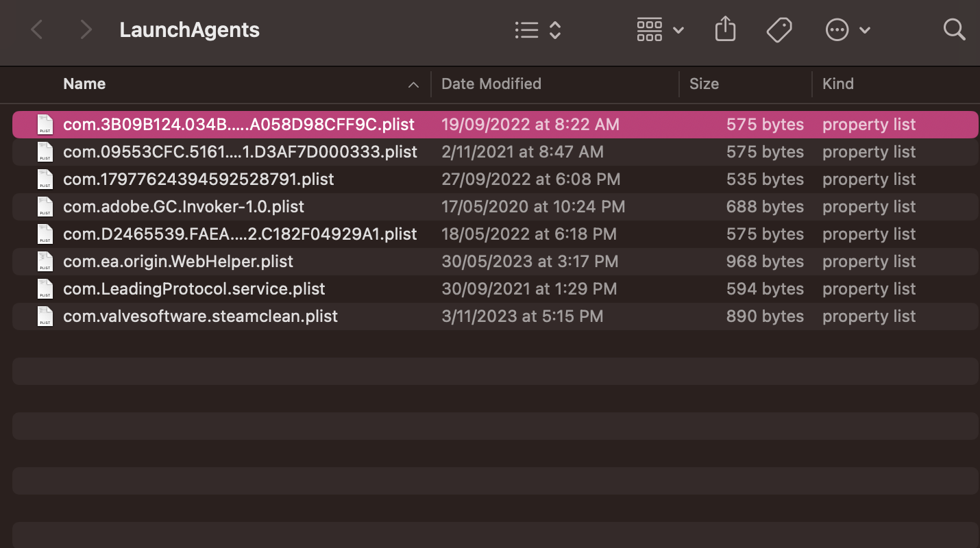Expand the grouping chevron dropdown
The height and width of the screenshot is (548, 980).
pyautogui.click(x=678, y=29)
